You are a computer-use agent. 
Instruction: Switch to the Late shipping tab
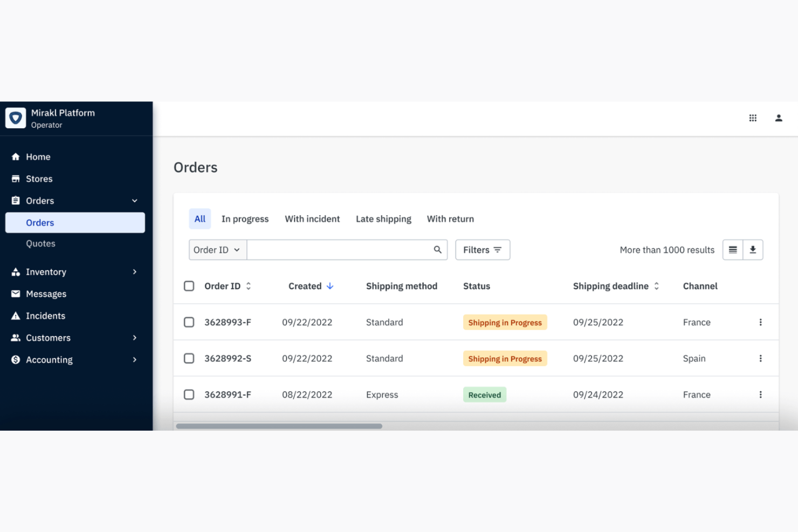383,219
